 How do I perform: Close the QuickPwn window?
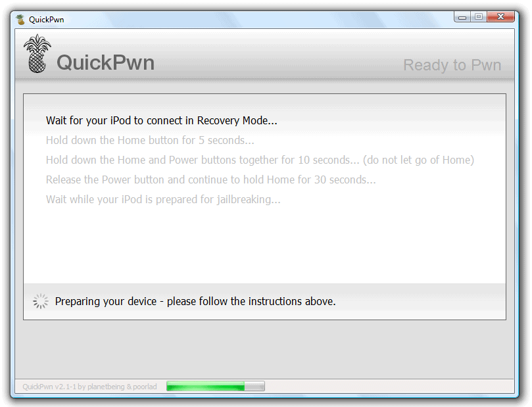(x=500, y=17)
